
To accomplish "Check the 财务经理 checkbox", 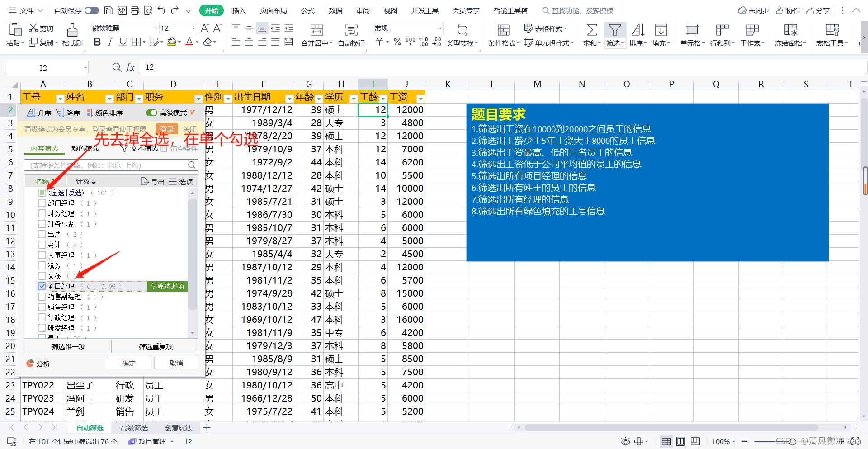I will coord(42,214).
